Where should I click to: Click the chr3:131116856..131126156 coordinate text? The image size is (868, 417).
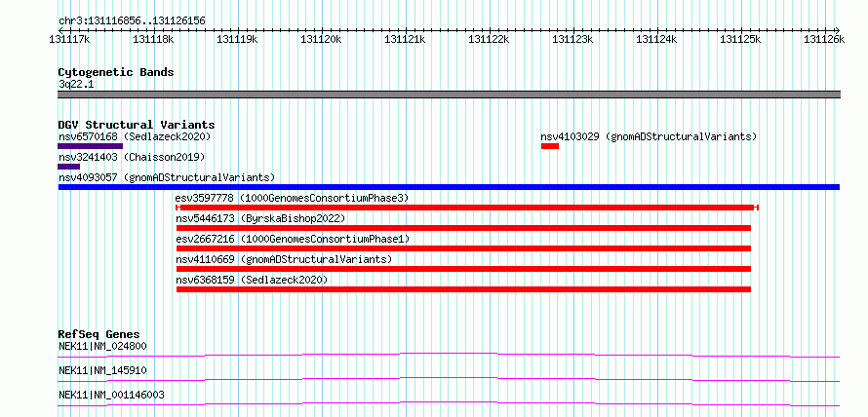pyautogui.click(x=132, y=21)
